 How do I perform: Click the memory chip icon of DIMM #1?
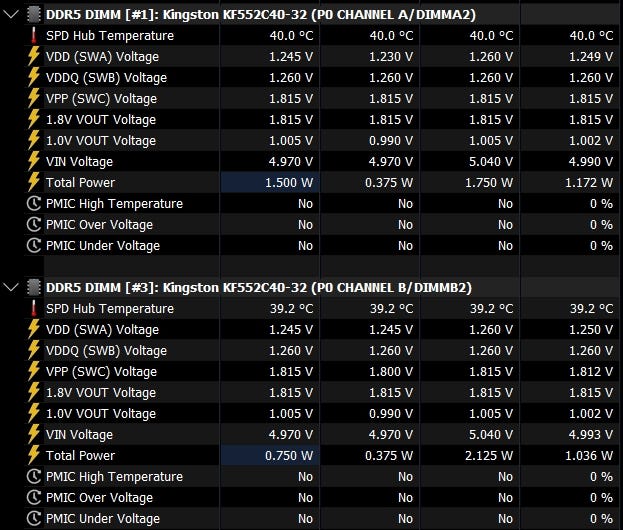34,14
